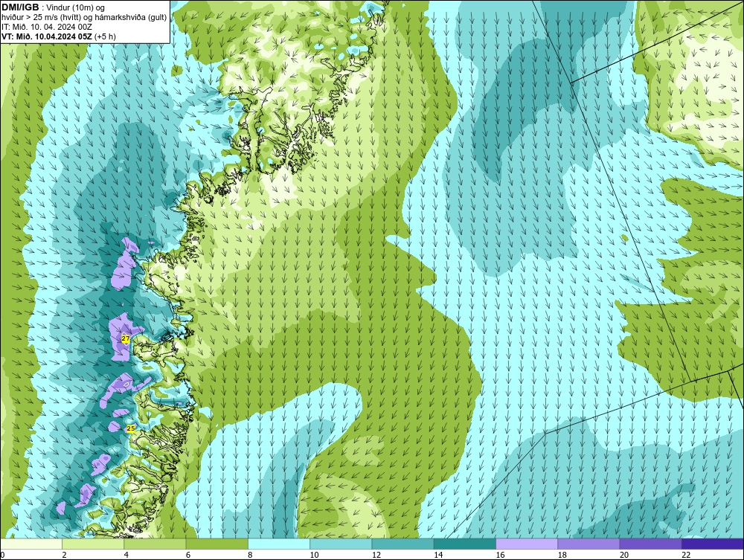
Task: Select the 6–8 m/s green legend swatch
Action: pyautogui.click(x=217, y=544)
